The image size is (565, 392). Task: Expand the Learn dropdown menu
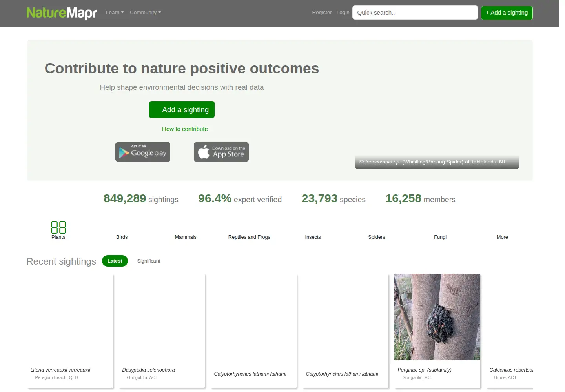coord(115,13)
